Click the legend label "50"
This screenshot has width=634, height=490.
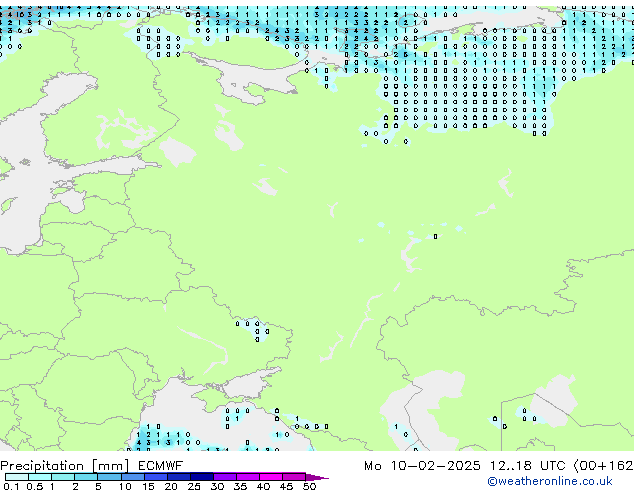309,486
